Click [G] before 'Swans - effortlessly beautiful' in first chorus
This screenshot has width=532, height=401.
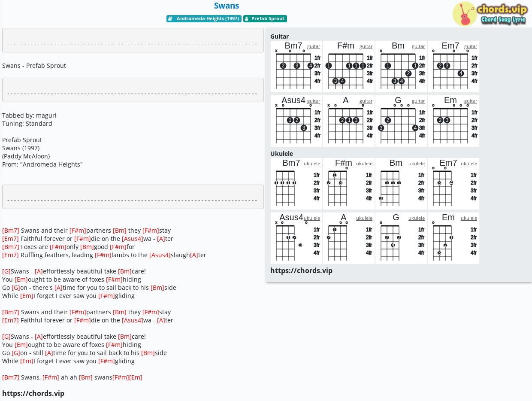click(6, 271)
